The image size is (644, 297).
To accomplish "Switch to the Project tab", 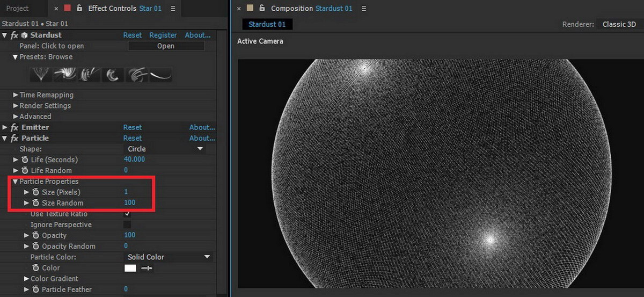I will click(18, 9).
